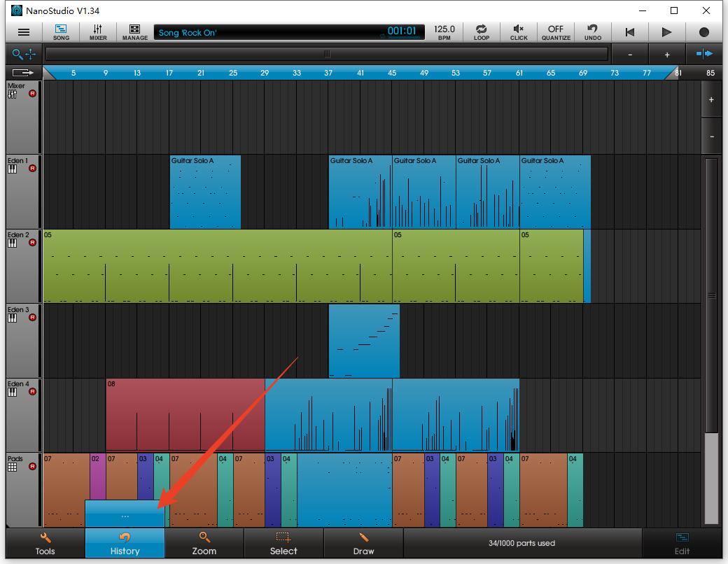This screenshot has width=728, height=564.
Task: Toggle the metronome Click
Action: point(519,32)
